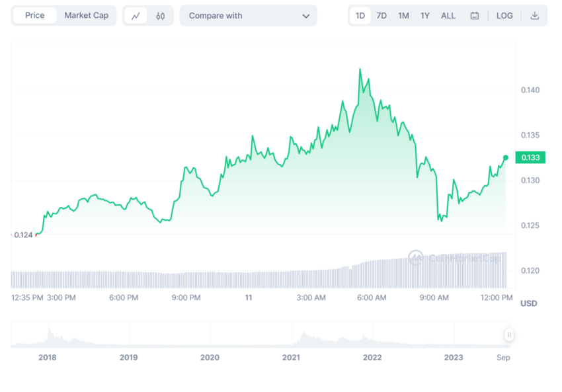Image resolution: width=562 pixels, height=392 pixels.
Task: Show ALL time price history
Action: tap(448, 16)
